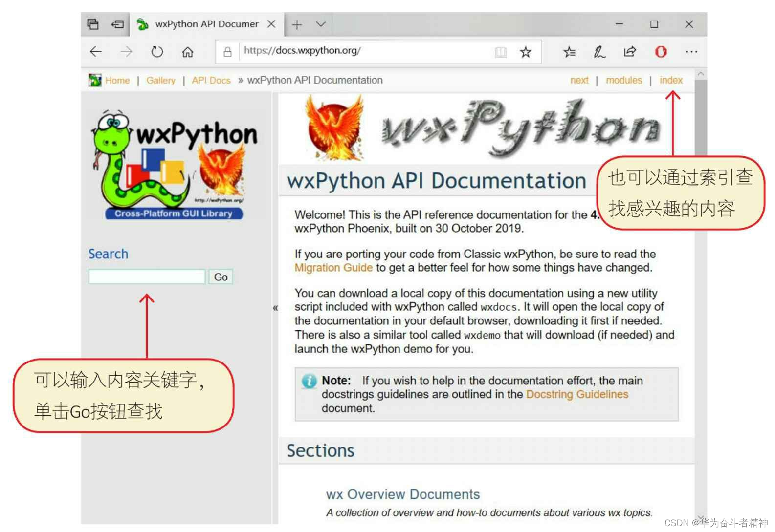Share this page icon
This screenshot has width=775, height=532.
point(630,51)
